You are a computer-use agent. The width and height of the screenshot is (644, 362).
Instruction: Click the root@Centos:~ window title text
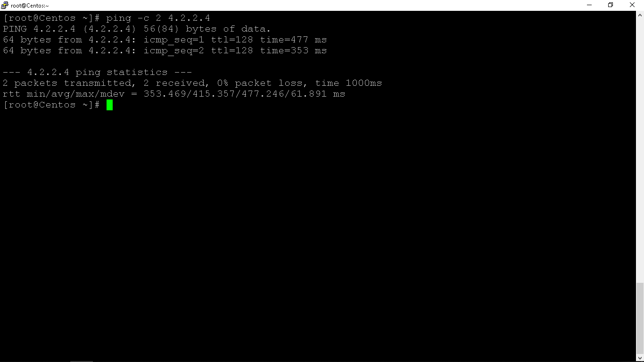point(30,6)
